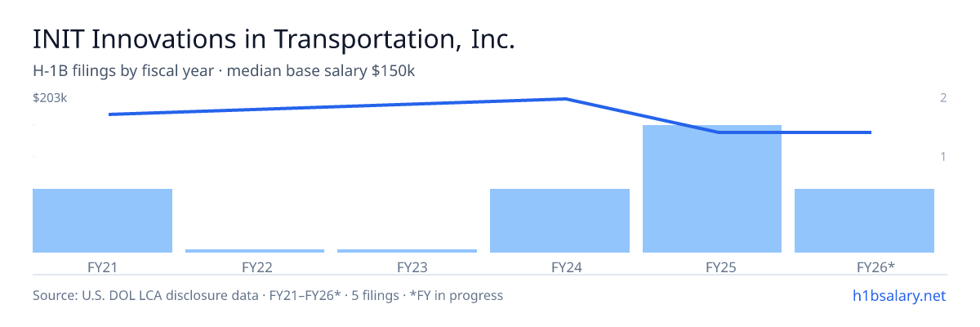Click the salary line end at FY26*

pos(870,132)
